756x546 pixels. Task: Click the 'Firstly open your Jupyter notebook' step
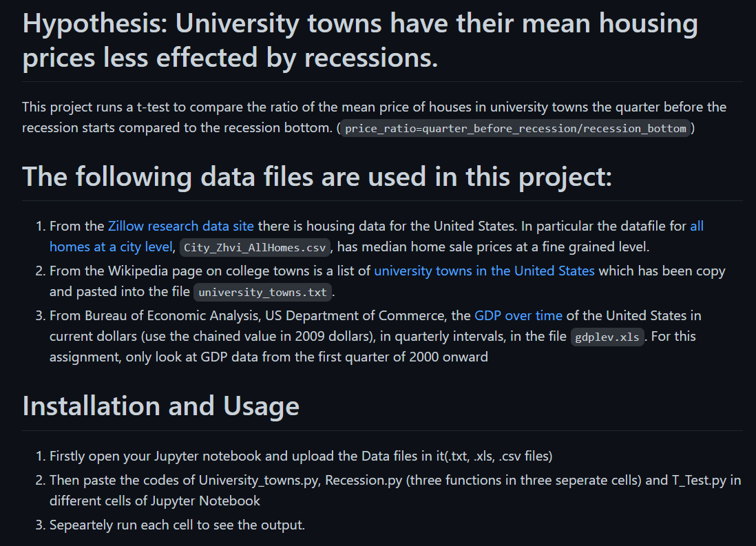tap(301, 456)
